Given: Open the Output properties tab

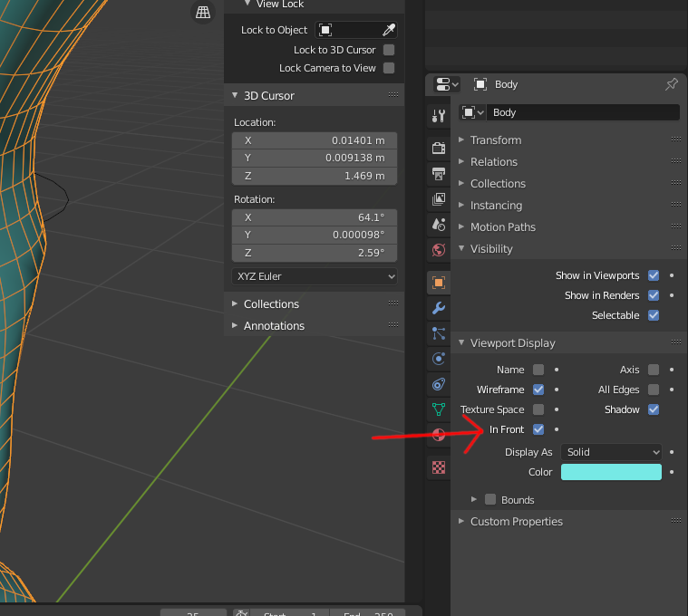Looking at the screenshot, I should point(439,174).
